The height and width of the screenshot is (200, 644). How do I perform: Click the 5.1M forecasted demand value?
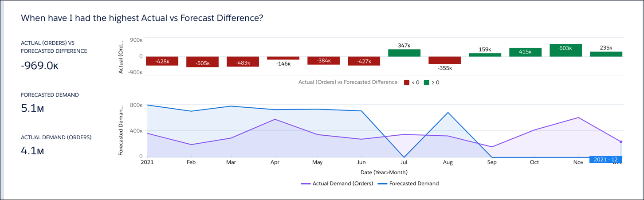tap(32, 108)
